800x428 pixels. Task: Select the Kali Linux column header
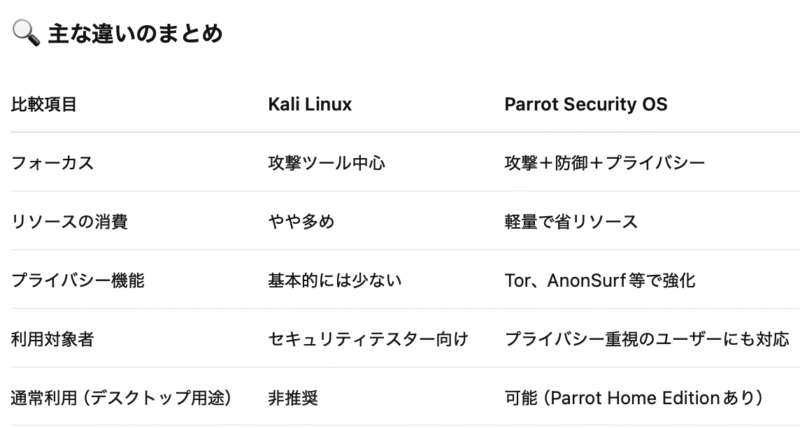[x=310, y=105]
